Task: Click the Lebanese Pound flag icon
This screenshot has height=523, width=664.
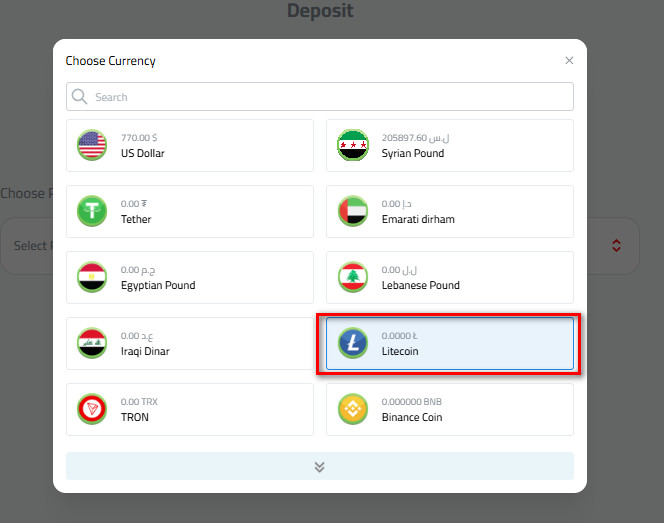Action: coord(352,278)
